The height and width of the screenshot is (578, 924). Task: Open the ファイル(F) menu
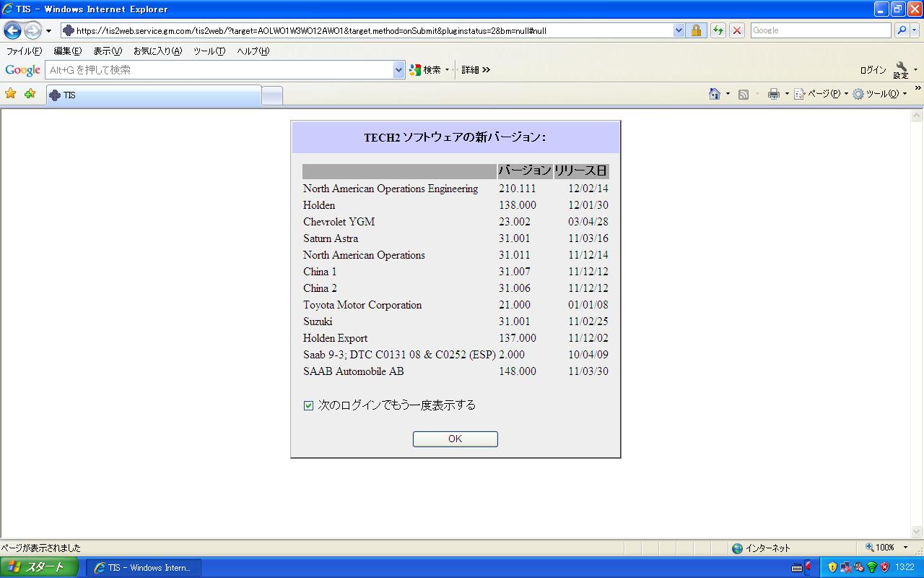(24, 51)
